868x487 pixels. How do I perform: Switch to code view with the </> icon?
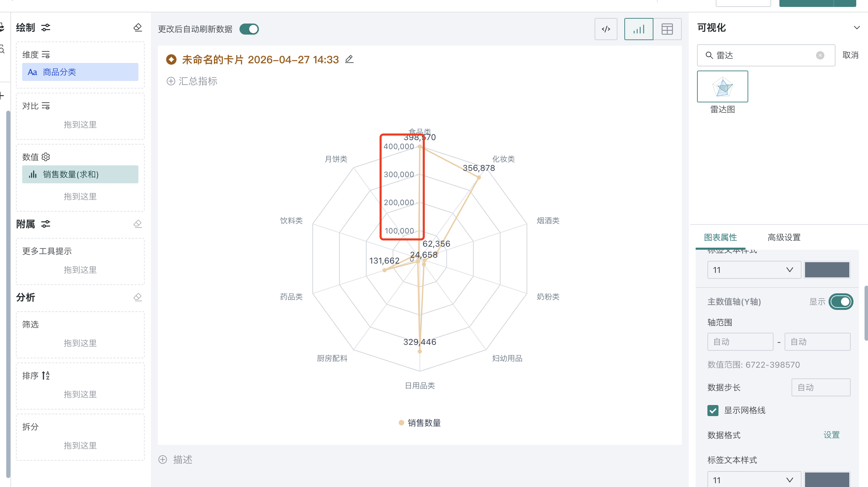[x=606, y=29]
